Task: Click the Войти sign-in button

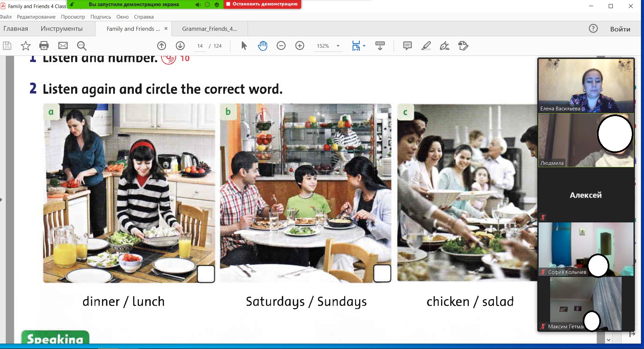Action: point(620,29)
